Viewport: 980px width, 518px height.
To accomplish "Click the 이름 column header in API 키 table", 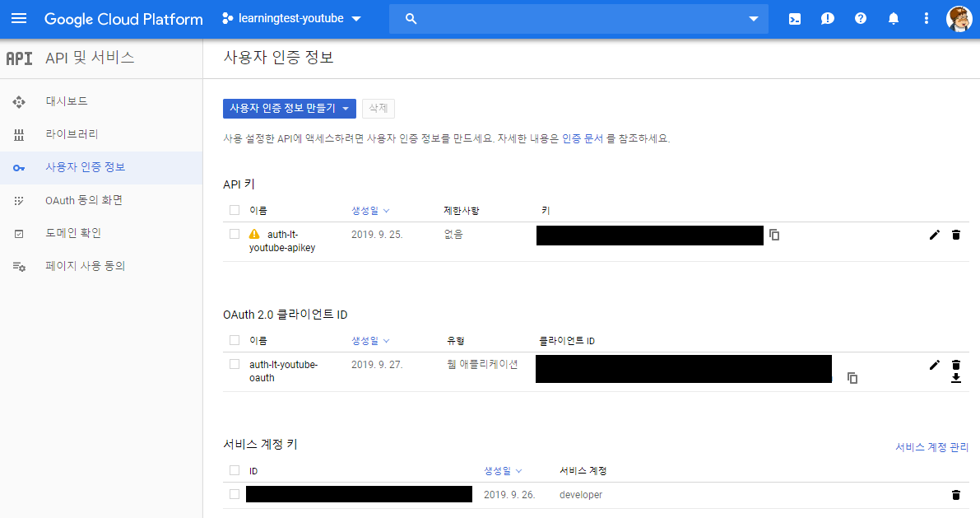I will pos(258,211).
